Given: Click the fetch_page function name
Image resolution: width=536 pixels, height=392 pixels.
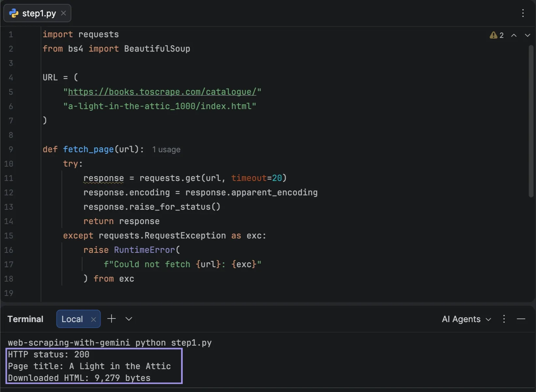Looking at the screenshot, I should point(88,149).
